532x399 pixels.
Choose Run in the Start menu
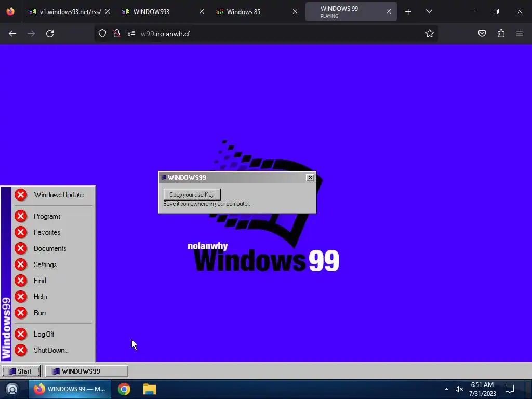54,313
